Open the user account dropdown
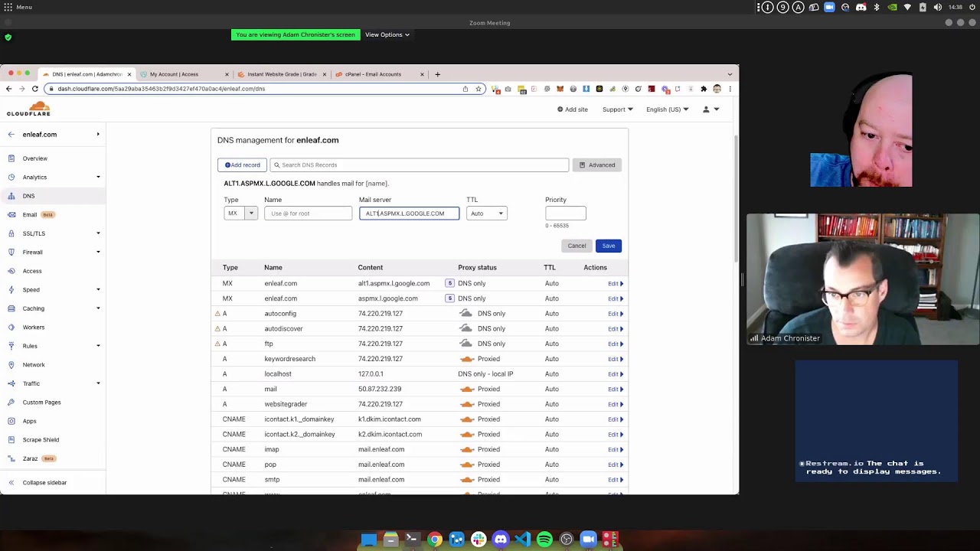980x551 pixels. click(711, 109)
